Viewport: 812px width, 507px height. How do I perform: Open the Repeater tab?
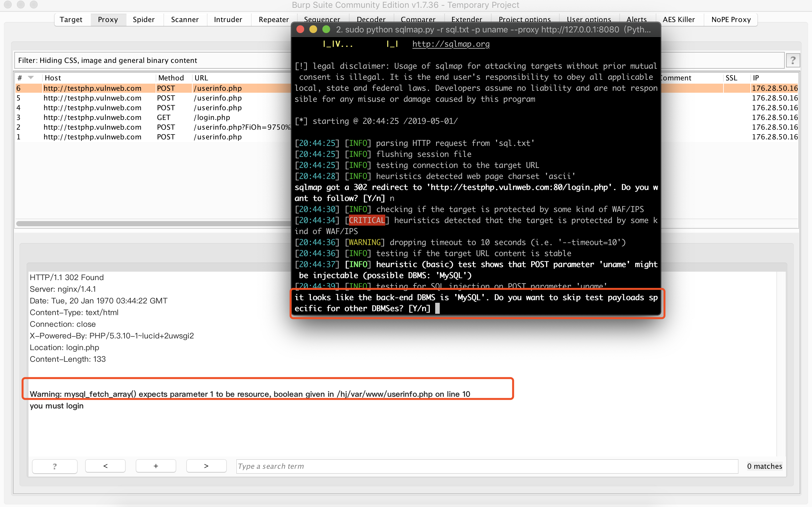(273, 19)
